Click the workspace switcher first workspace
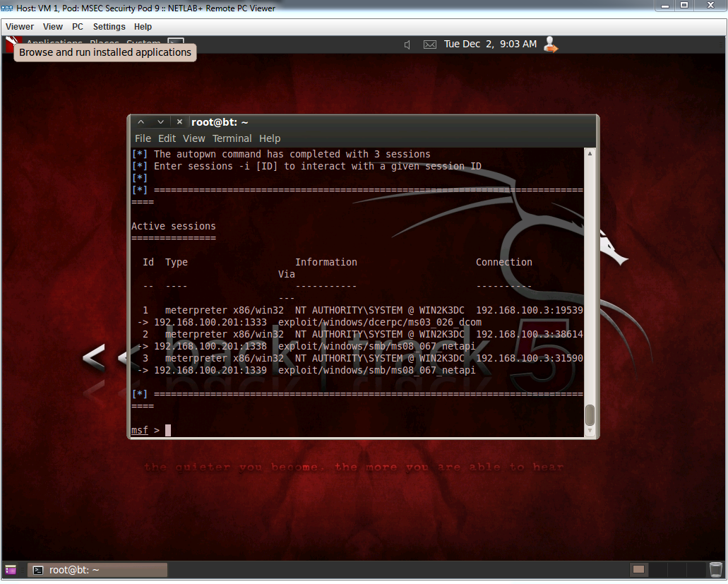Viewport: 728px width, 584px height. (x=639, y=570)
